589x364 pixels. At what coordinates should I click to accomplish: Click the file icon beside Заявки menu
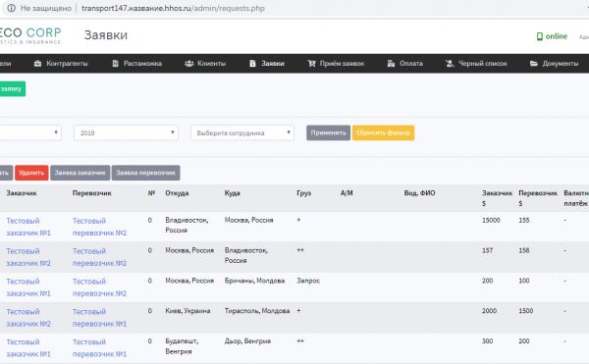point(253,64)
